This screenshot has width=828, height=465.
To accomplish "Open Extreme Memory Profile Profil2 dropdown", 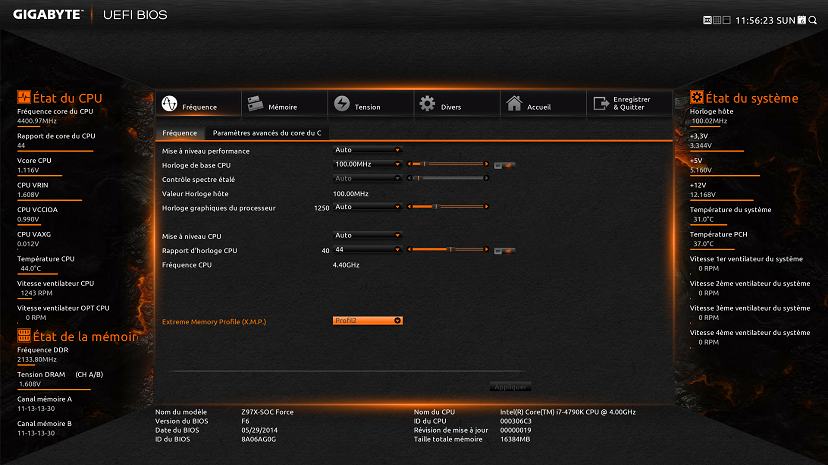I will (x=368, y=320).
